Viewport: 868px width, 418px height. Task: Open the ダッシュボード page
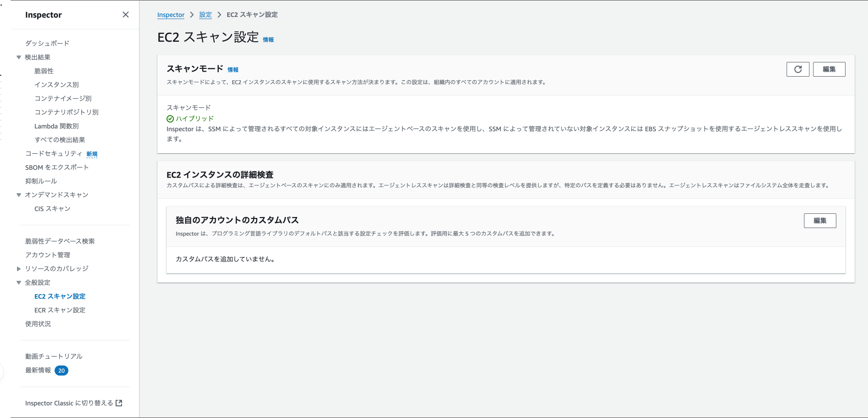click(x=47, y=43)
